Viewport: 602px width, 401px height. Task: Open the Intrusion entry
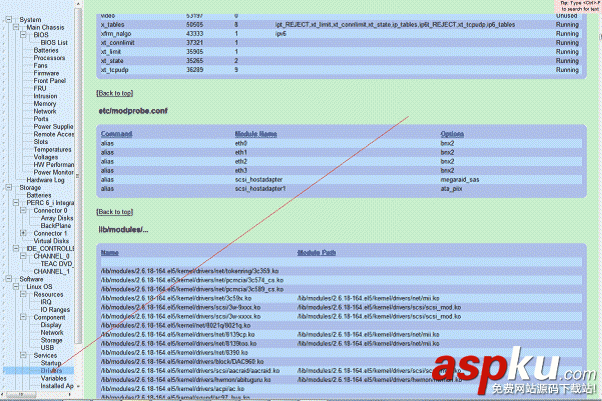point(45,96)
